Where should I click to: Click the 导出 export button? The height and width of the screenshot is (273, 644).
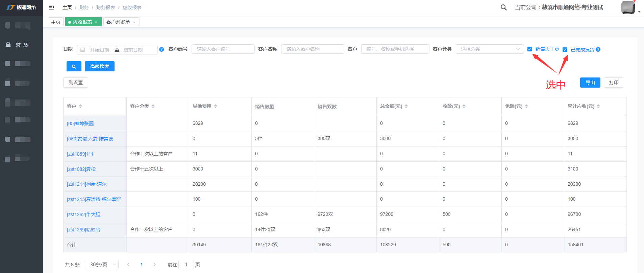coord(590,83)
